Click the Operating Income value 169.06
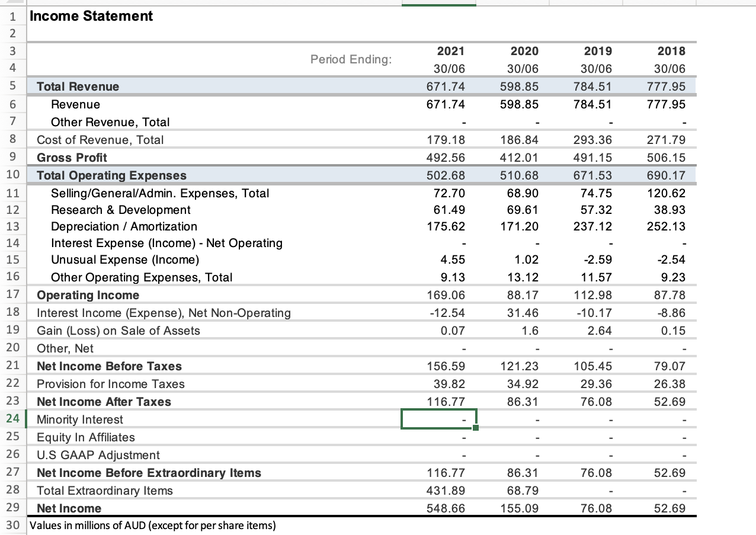The image size is (756, 535). 450,294
